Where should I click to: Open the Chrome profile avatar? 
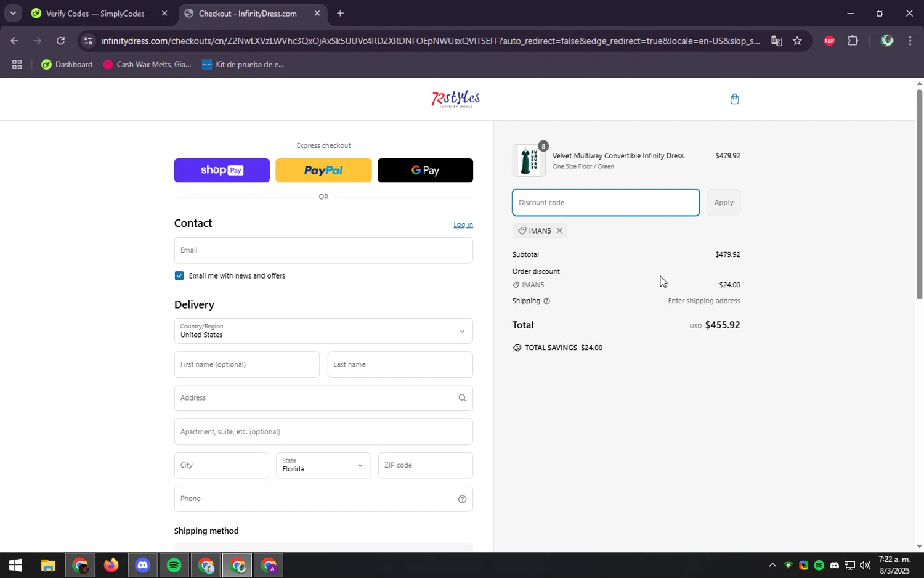tap(887, 41)
